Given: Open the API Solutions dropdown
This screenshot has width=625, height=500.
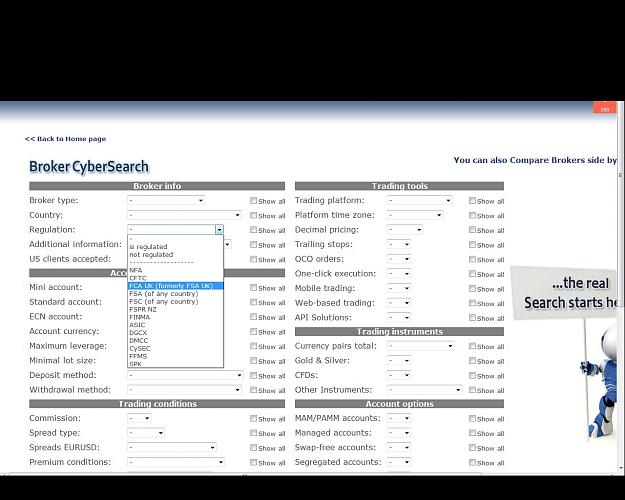Looking at the screenshot, I should 399,317.
